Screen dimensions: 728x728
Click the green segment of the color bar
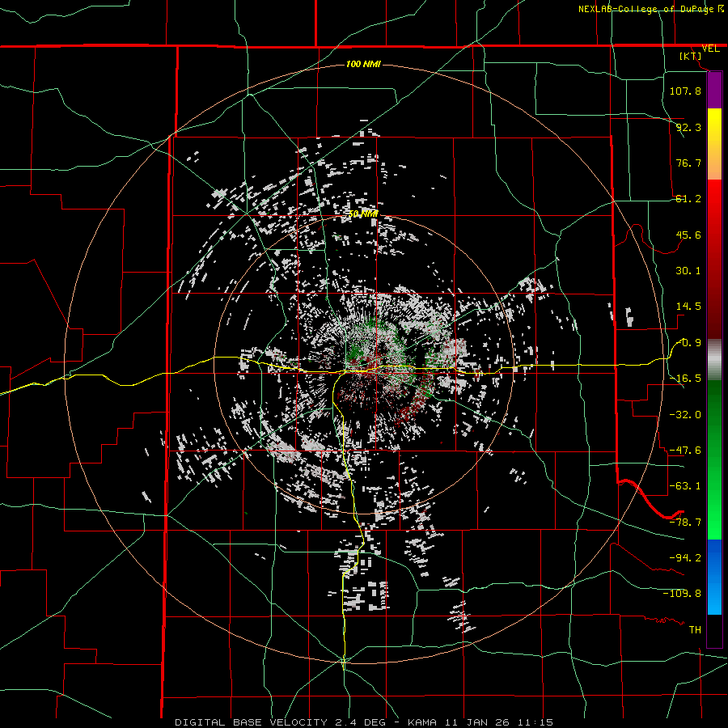[714, 459]
